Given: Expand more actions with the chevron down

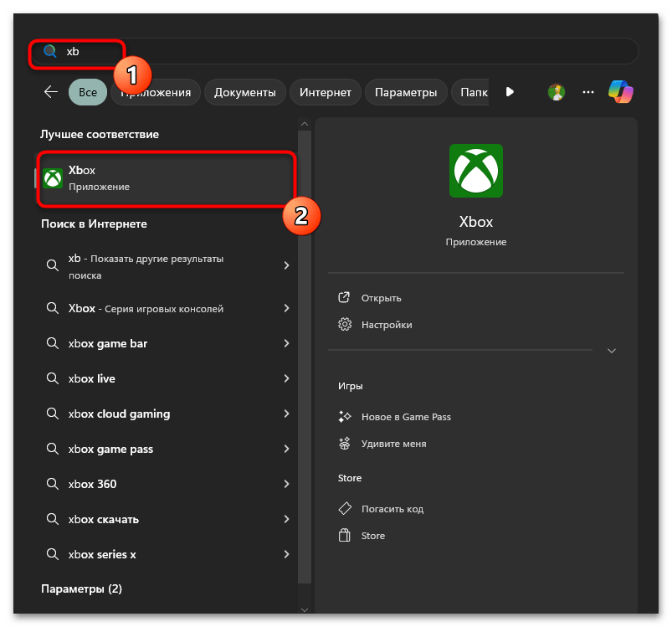Looking at the screenshot, I should 612,351.
